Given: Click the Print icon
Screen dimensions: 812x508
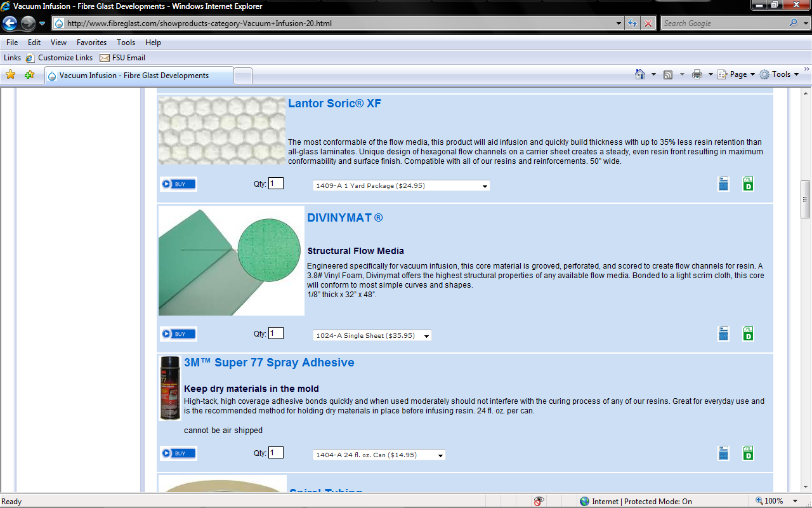Looking at the screenshot, I should tap(697, 74).
